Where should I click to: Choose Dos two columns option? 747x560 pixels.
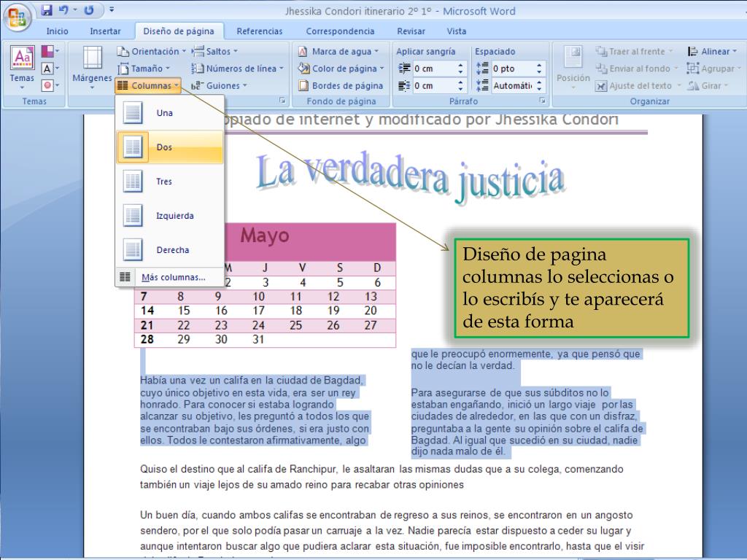[169, 147]
